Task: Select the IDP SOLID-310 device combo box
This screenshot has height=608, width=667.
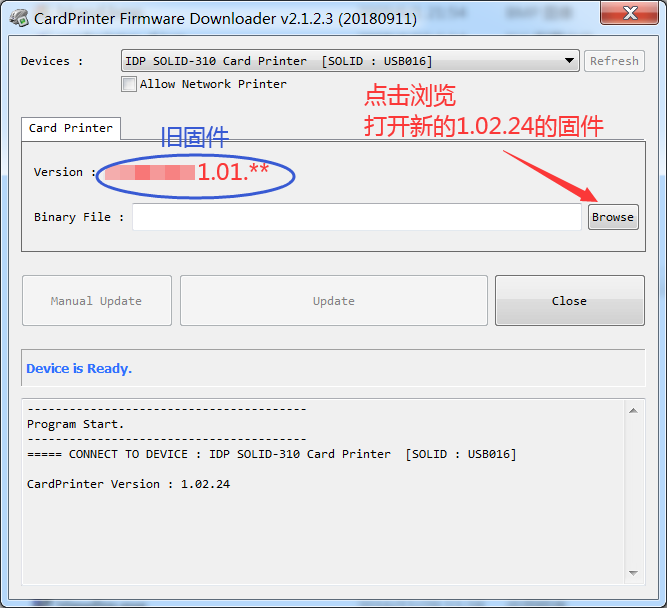Action: click(340, 61)
